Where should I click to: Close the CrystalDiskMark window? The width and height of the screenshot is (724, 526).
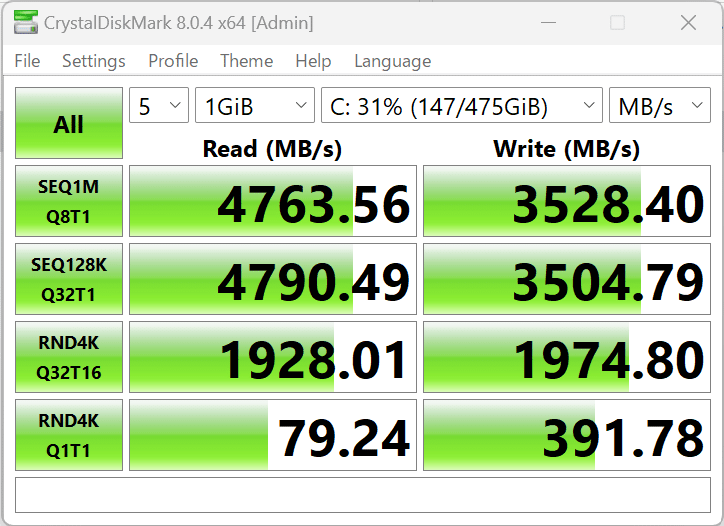pos(688,22)
